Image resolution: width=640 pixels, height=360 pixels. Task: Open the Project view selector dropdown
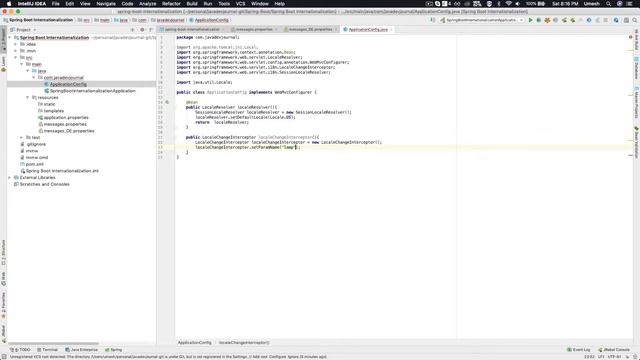coord(24,30)
